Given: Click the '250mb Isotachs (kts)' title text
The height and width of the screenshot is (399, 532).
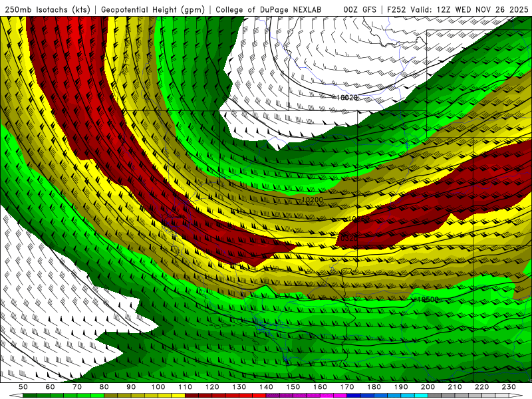Looking at the screenshot, I should [x=48, y=10].
